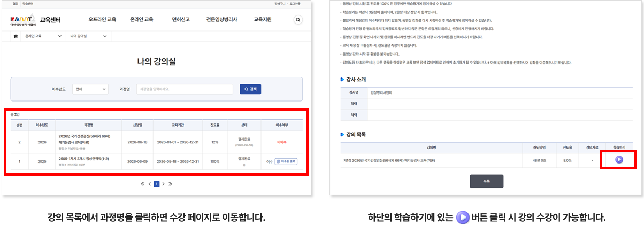The image size is (644, 225).
Task: Click the 학습하기 column header
Action: 619,146
